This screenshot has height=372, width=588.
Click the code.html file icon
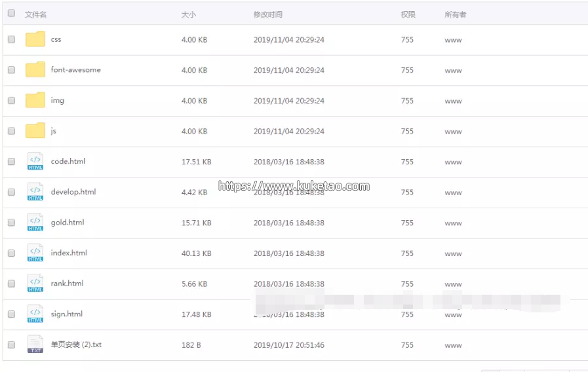(35, 161)
